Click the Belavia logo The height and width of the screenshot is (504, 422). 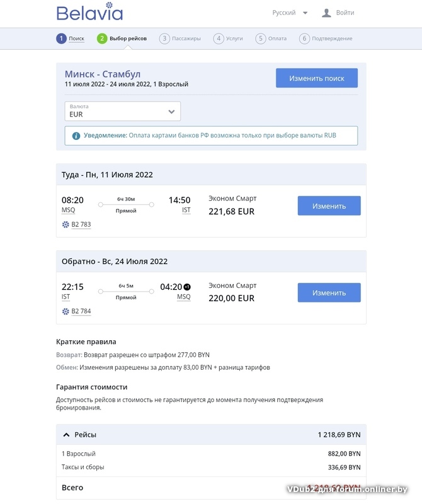(x=89, y=13)
